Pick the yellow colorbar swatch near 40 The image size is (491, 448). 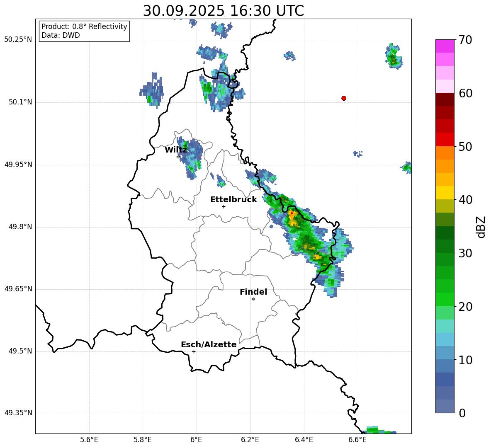[x=445, y=193]
